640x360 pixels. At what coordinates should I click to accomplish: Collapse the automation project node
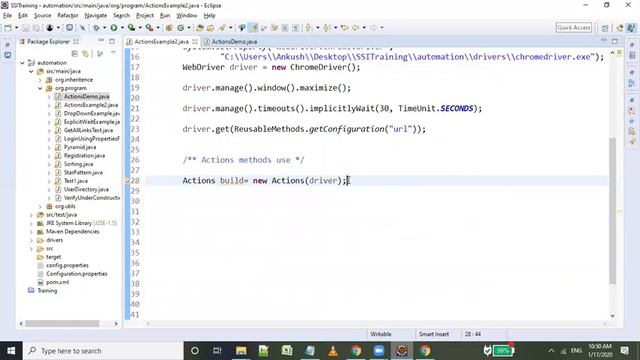pos(22,63)
